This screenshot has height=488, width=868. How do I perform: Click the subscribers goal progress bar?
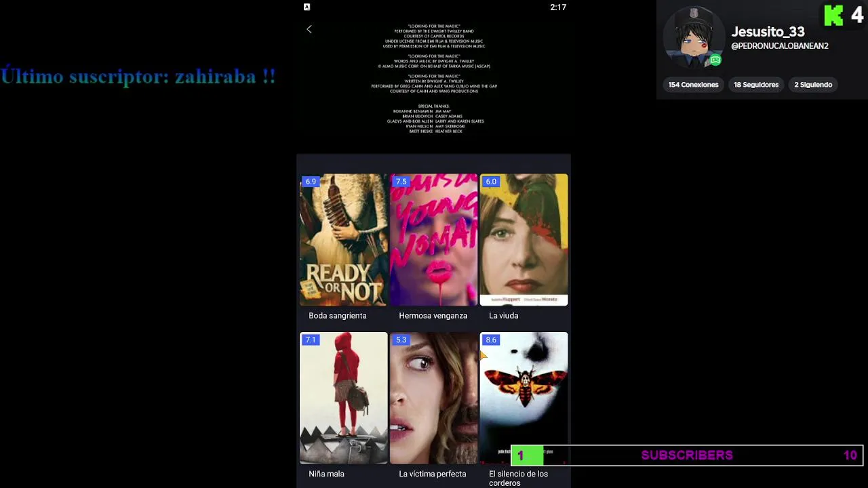point(686,455)
